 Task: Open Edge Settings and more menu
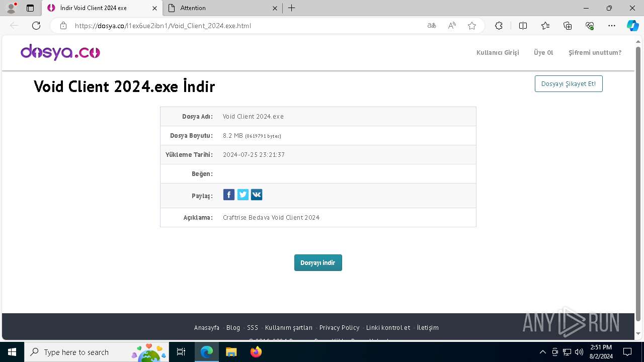tap(612, 26)
